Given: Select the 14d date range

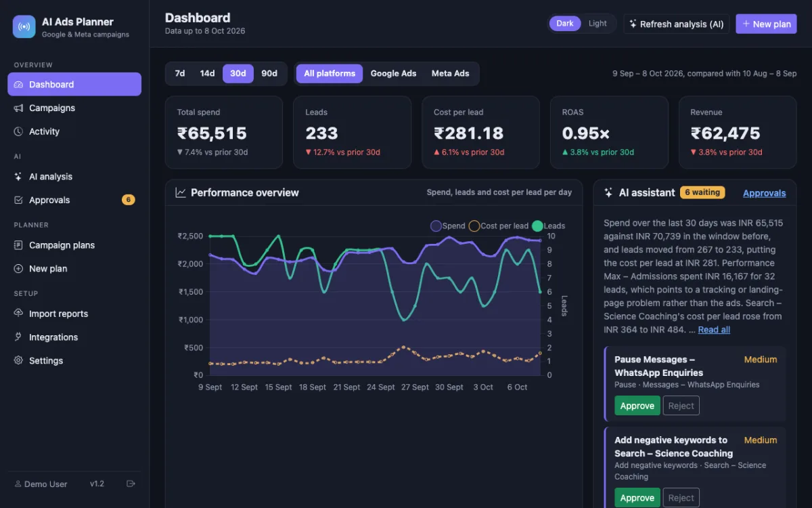Looking at the screenshot, I should (x=207, y=73).
